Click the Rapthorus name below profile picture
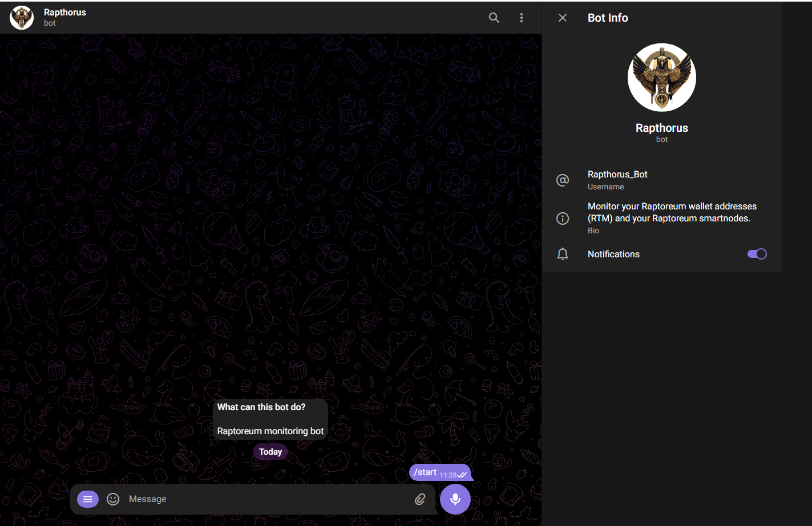 [662, 128]
